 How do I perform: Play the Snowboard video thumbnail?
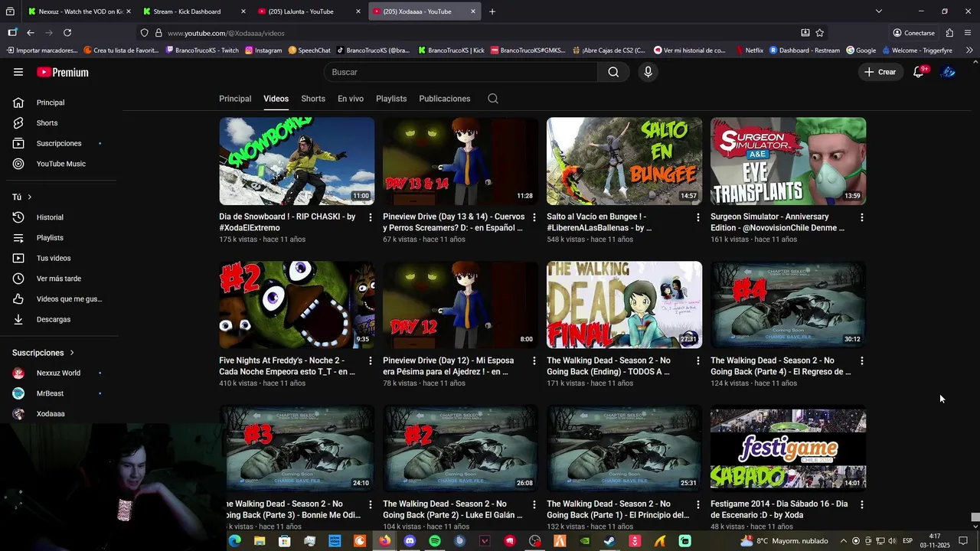pyautogui.click(x=297, y=161)
